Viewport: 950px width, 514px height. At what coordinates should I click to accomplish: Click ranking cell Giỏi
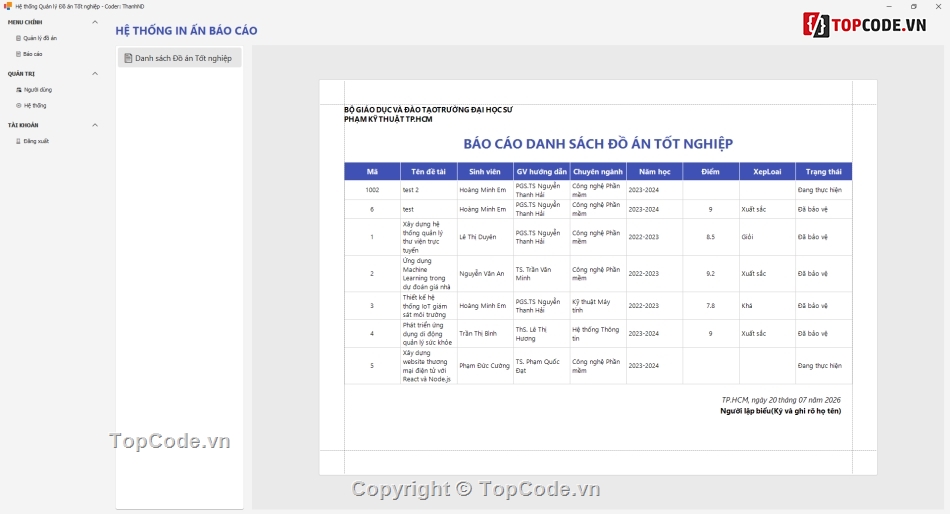point(767,237)
